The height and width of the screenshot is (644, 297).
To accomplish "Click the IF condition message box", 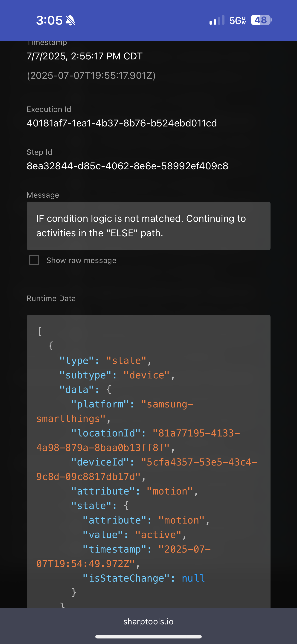I will (x=148, y=226).
